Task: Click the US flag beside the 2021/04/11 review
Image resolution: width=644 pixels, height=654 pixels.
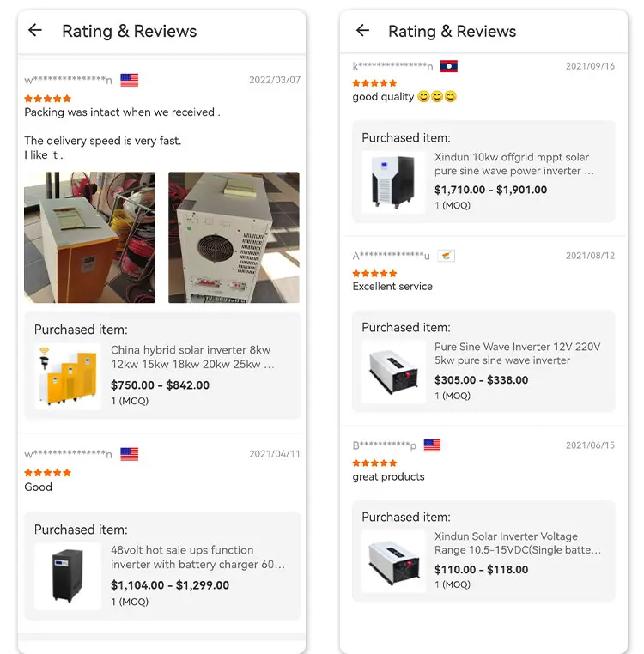Action: (x=129, y=454)
